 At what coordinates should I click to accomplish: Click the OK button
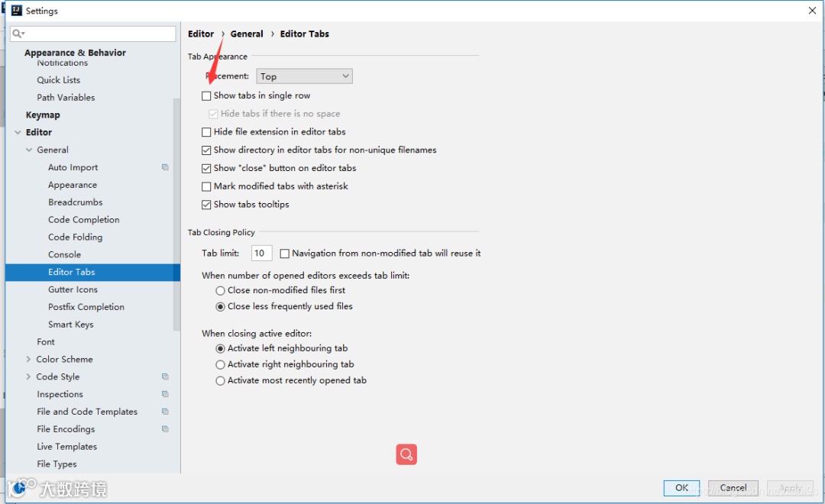(681, 488)
